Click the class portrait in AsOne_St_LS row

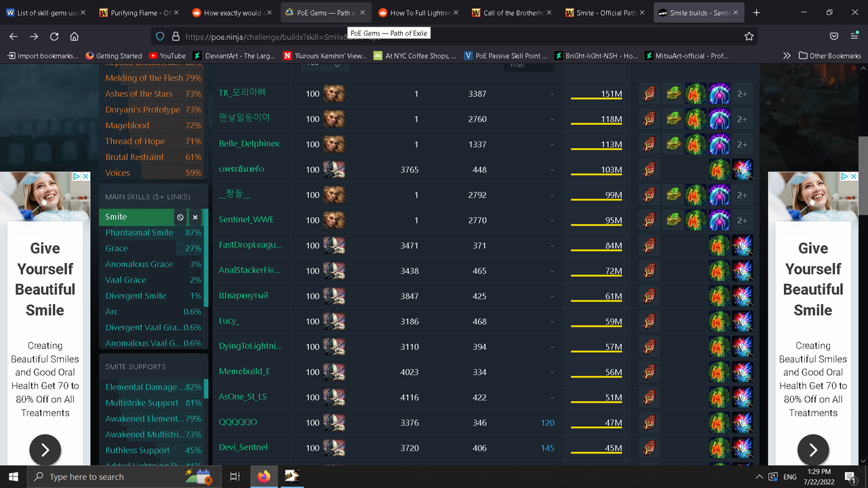(x=334, y=397)
